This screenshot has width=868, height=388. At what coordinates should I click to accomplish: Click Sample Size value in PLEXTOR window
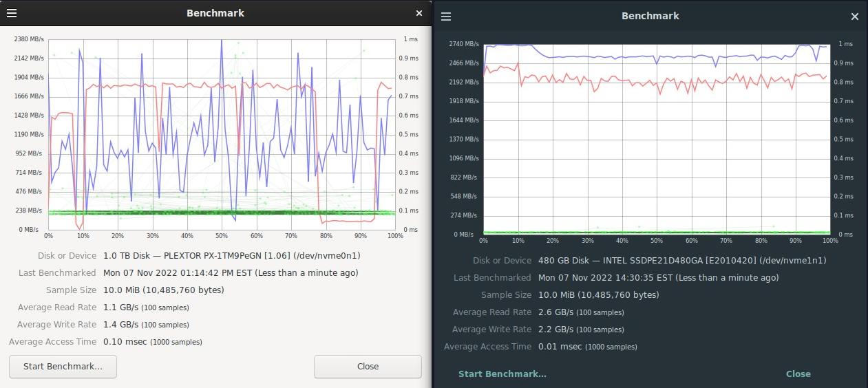(164, 290)
